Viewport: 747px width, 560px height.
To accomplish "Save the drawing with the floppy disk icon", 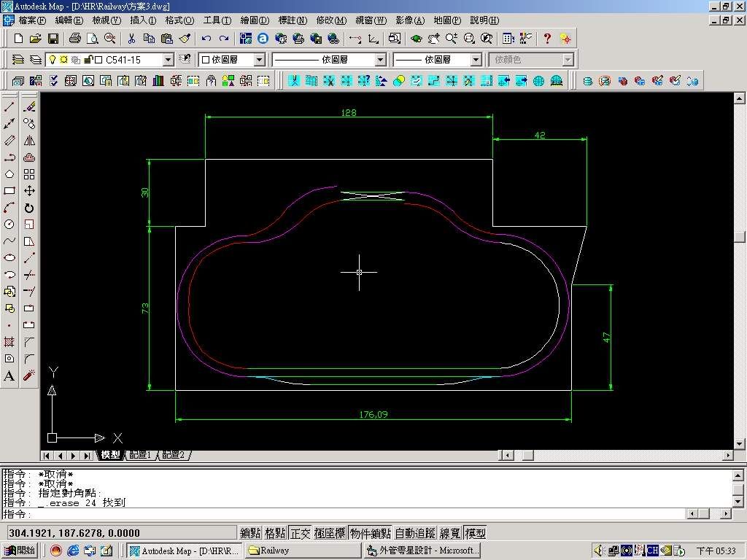I will [53, 39].
